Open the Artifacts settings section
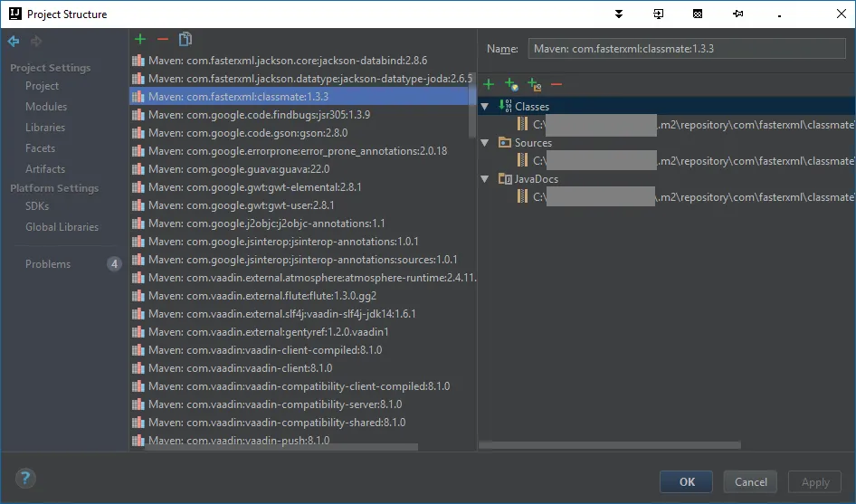 coord(45,168)
